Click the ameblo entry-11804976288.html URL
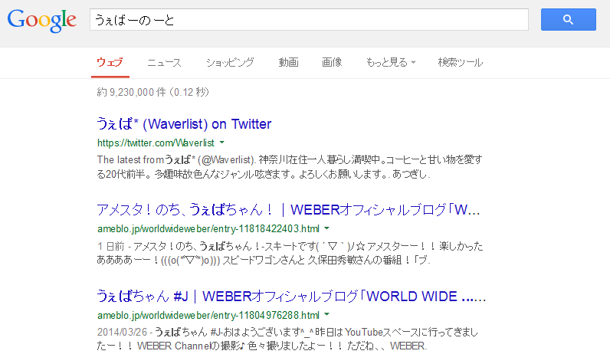The width and height of the screenshot is (610, 364). 208,315
